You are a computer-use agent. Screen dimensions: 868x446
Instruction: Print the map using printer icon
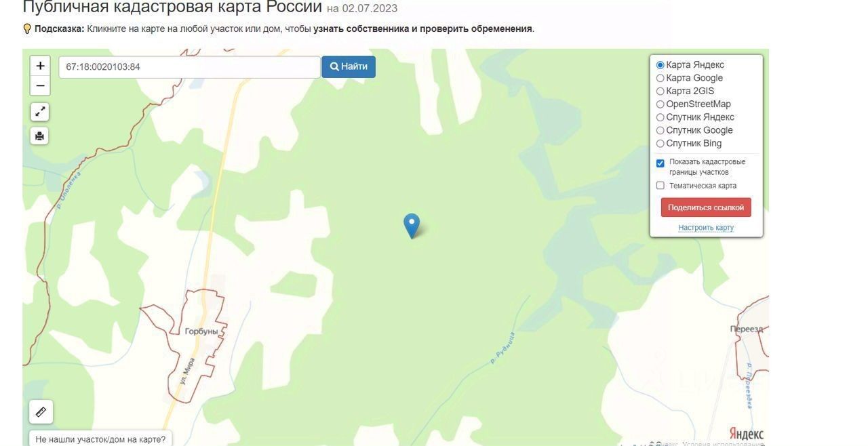point(40,136)
